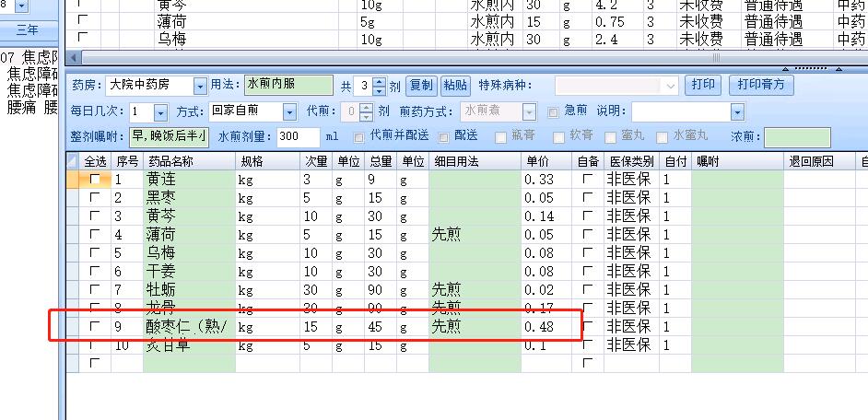
Task: Open the disabled 煎药方式 dropdown
Action: (x=530, y=112)
